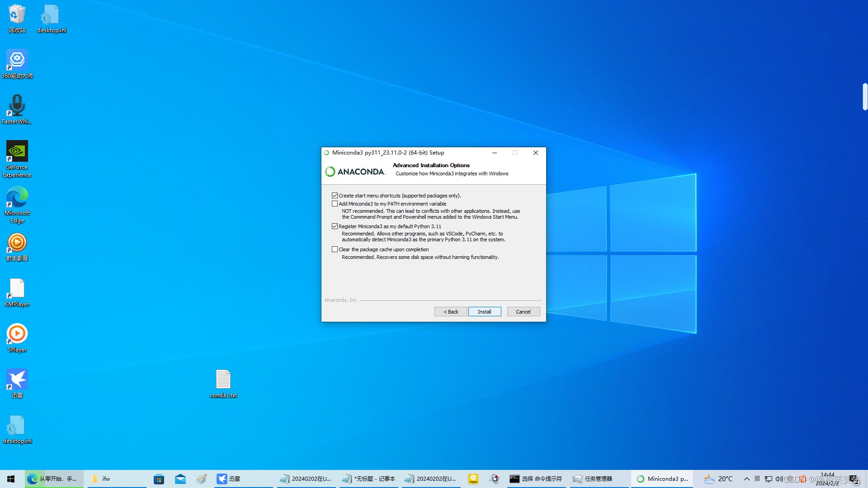Image resolution: width=868 pixels, height=488 pixels.
Task: Select the 360驱动大师 desktop shortcut
Action: (x=17, y=64)
